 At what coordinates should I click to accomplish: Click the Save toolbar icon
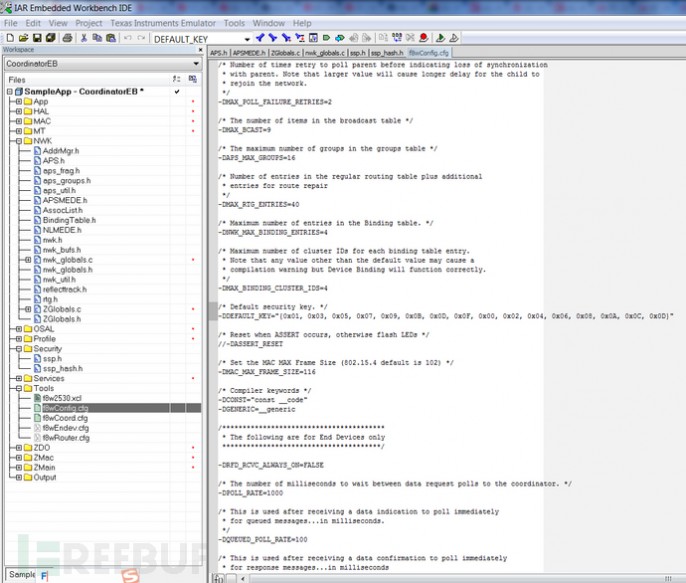click(x=35, y=38)
